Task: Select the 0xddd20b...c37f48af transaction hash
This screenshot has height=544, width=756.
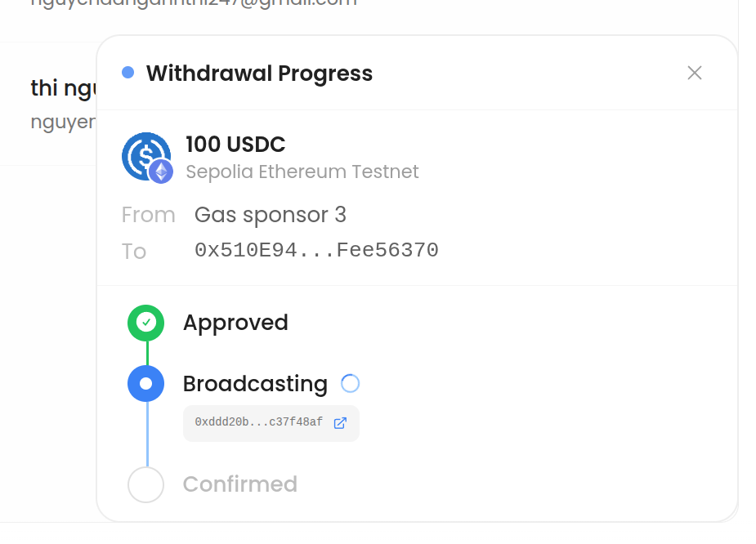Action: (258, 422)
